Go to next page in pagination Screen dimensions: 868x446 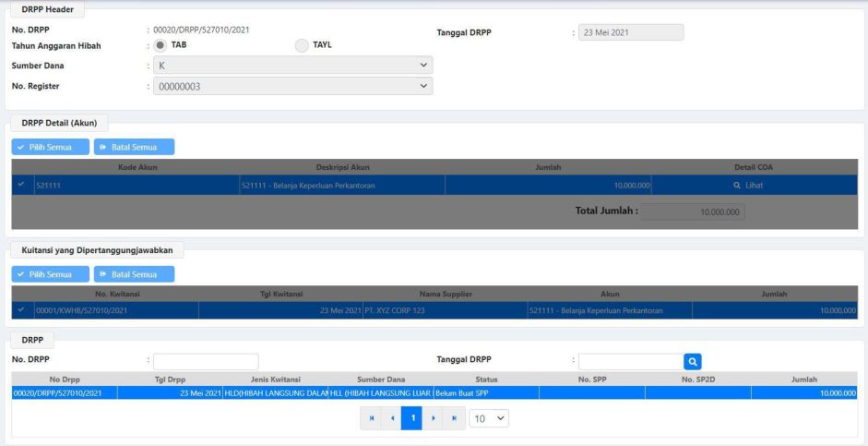[434, 418]
